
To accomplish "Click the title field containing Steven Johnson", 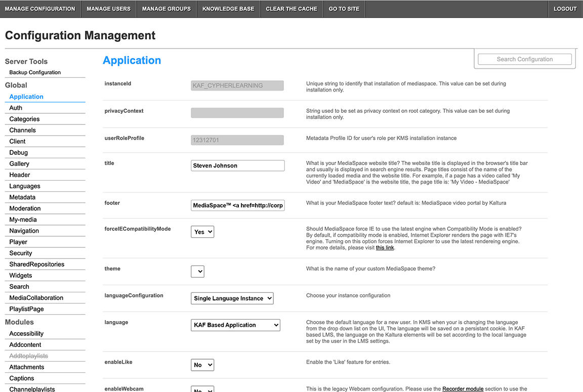I will (237, 165).
